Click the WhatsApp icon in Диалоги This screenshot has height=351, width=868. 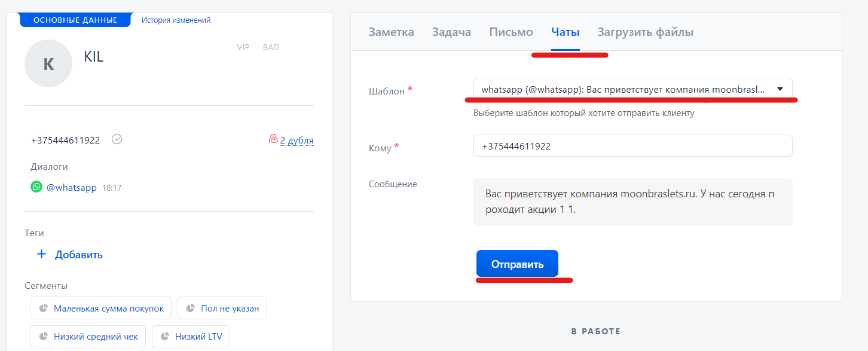(x=36, y=187)
